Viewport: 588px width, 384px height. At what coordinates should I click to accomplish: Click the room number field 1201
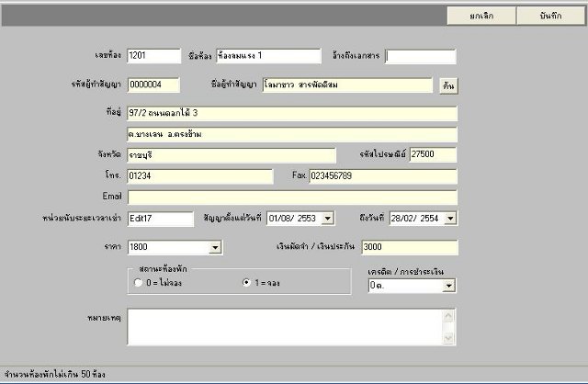point(154,56)
